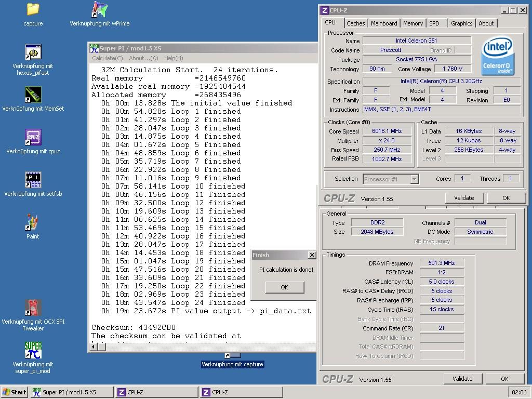Expand the Processor #1 selection dropdown
This screenshot has height=399, width=532.
click(414, 179)
